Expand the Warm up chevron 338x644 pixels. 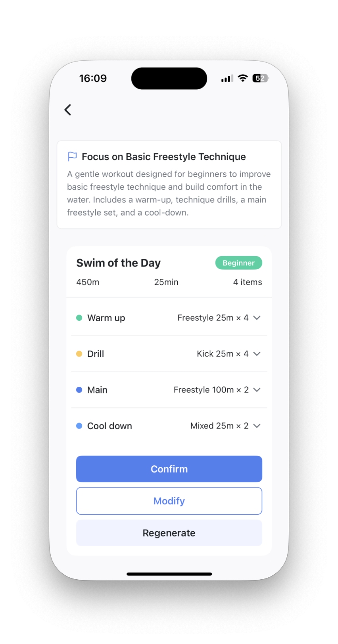257,318
